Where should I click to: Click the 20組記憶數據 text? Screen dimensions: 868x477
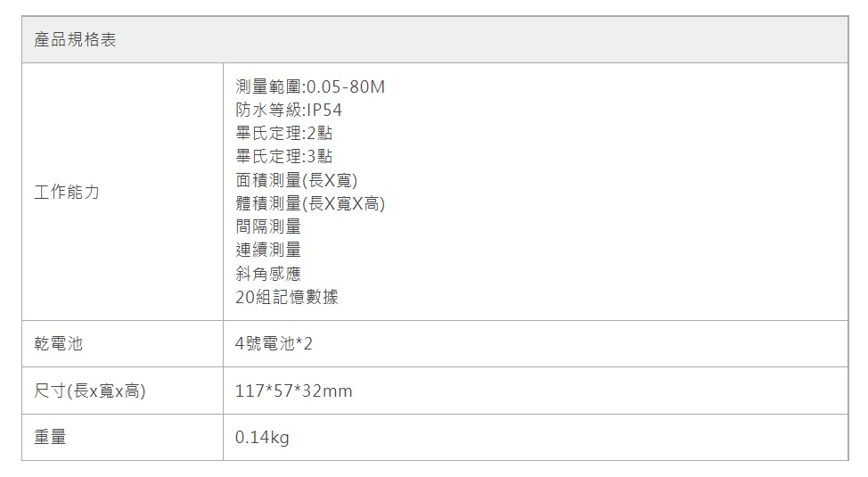tap(287, 297)
